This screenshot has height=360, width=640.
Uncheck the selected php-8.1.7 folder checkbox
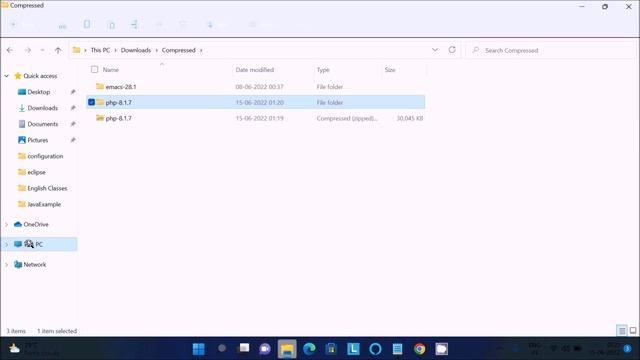click(x=91, y=102)
